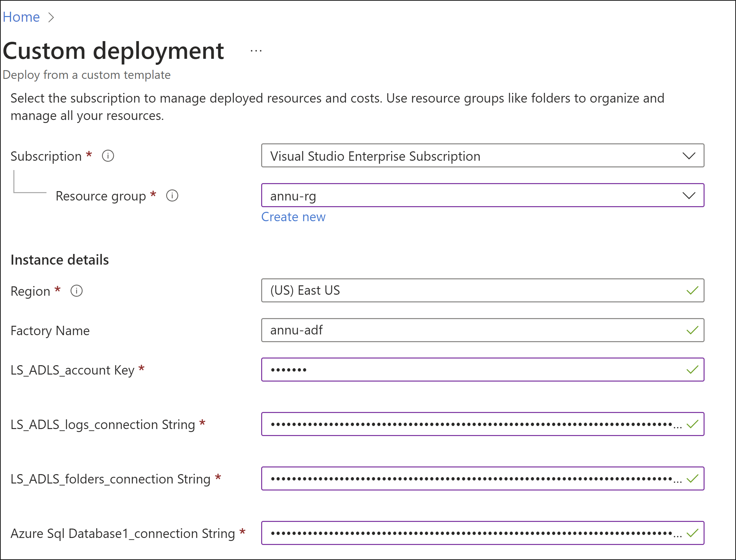Show the Region info icon

point(77,291)
